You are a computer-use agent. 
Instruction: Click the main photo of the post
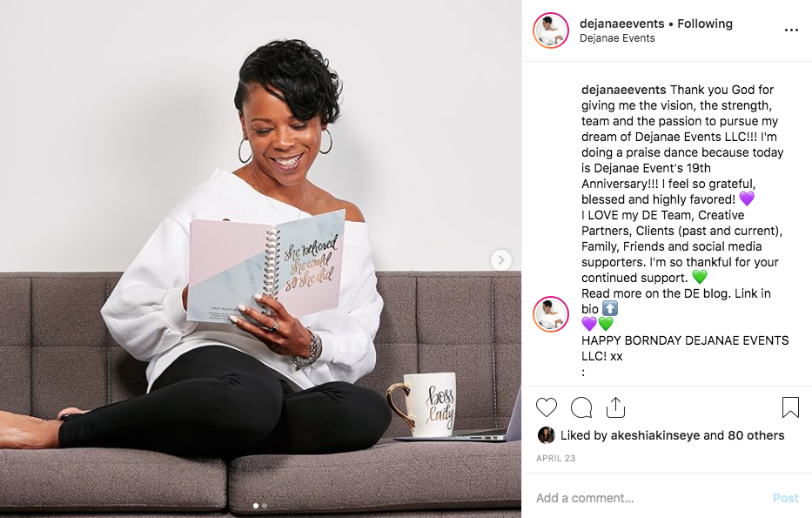point(260,259)
